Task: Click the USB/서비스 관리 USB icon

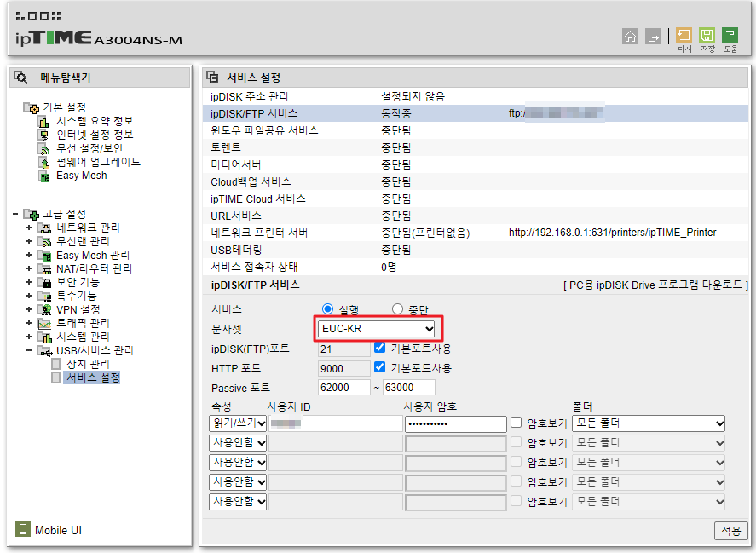Action: 45,350
